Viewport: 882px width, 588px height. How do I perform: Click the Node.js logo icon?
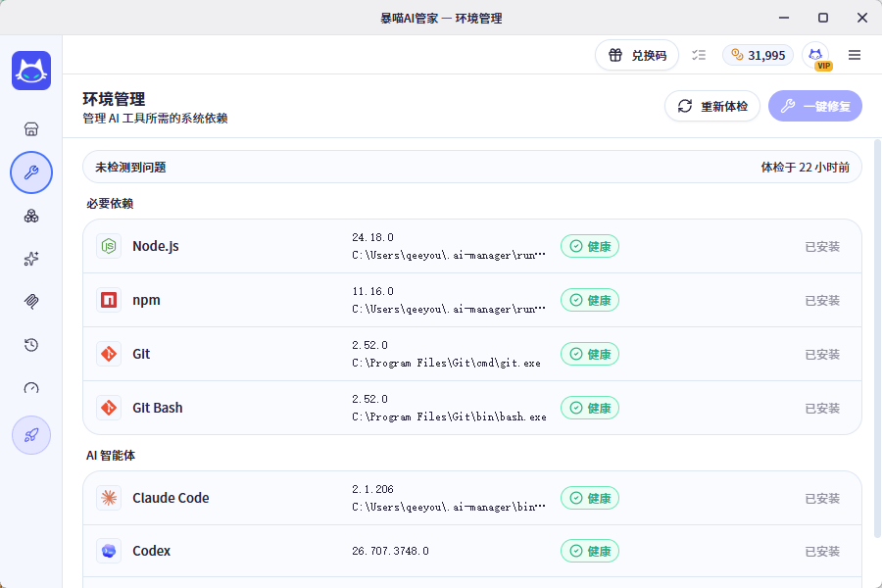coord(109,246)
